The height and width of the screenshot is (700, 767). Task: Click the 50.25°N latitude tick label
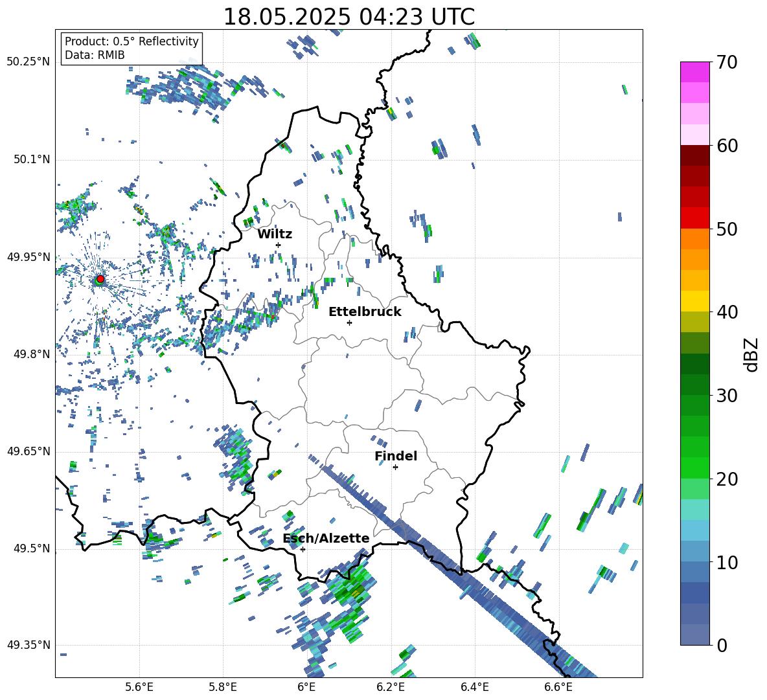[x=29, y=62]
